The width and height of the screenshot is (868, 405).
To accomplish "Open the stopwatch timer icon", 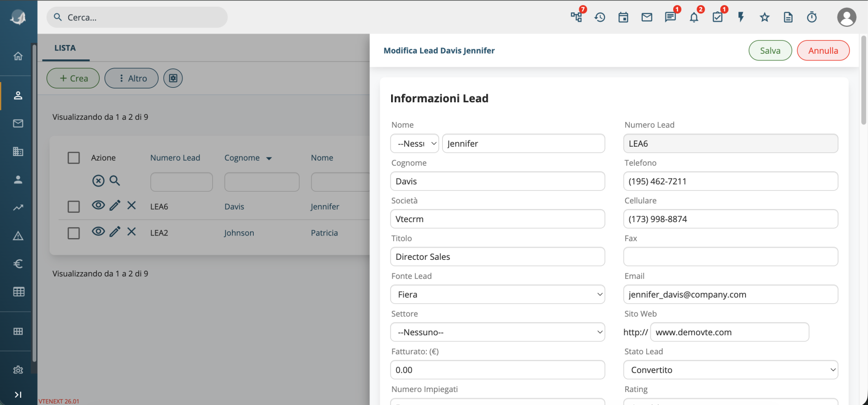I will [812, 17].
